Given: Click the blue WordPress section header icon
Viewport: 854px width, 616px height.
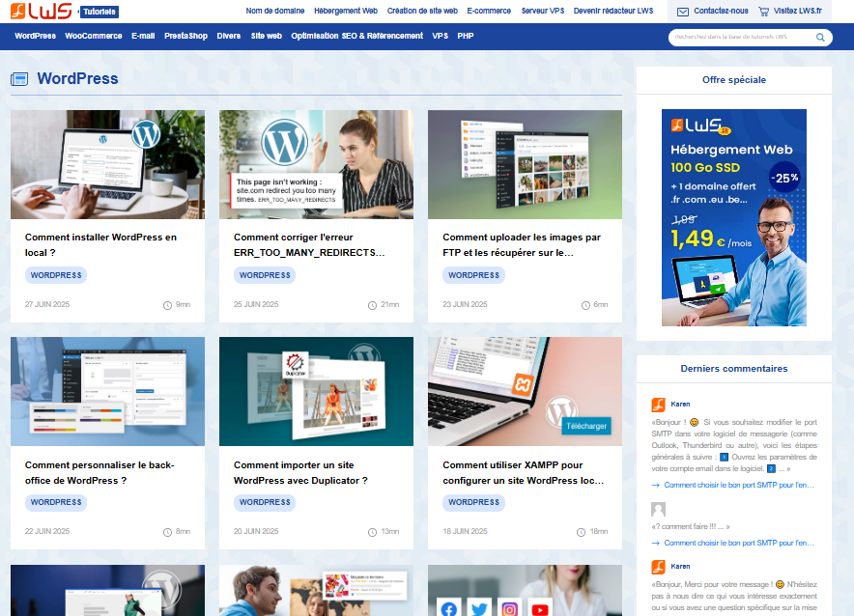Looking at the screenshot, I should pyautogui.click(x=19, y=79).
